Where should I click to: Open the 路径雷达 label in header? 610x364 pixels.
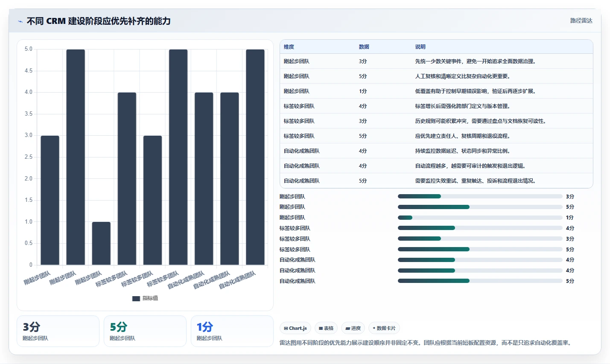pos(581,20)
